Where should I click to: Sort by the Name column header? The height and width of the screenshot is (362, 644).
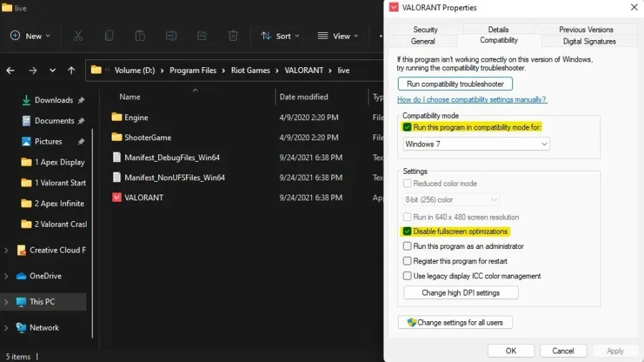pyautogui.click(x=130, y=97)
